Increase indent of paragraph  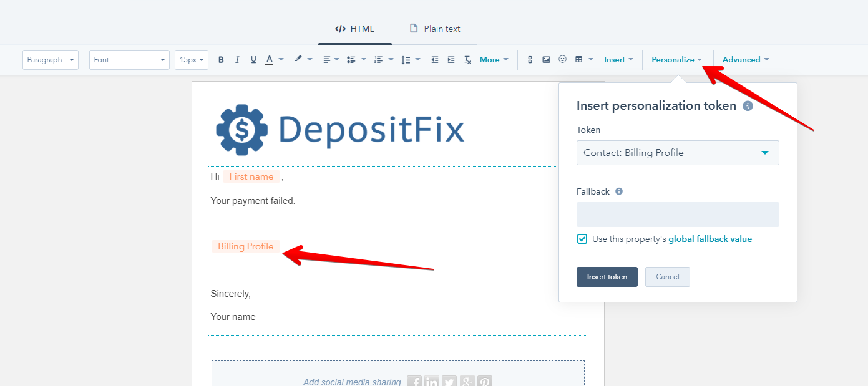[451, 60]
